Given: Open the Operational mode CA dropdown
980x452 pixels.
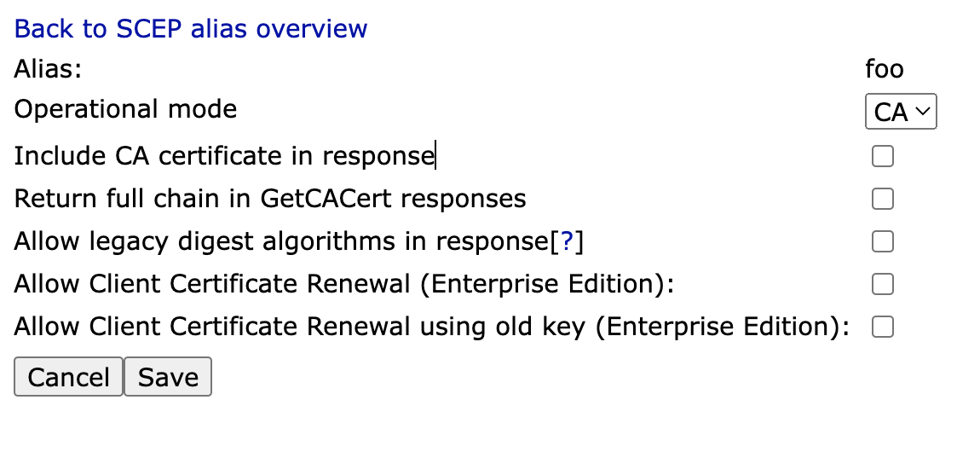Looking at the screenshot, I should 900,112.
